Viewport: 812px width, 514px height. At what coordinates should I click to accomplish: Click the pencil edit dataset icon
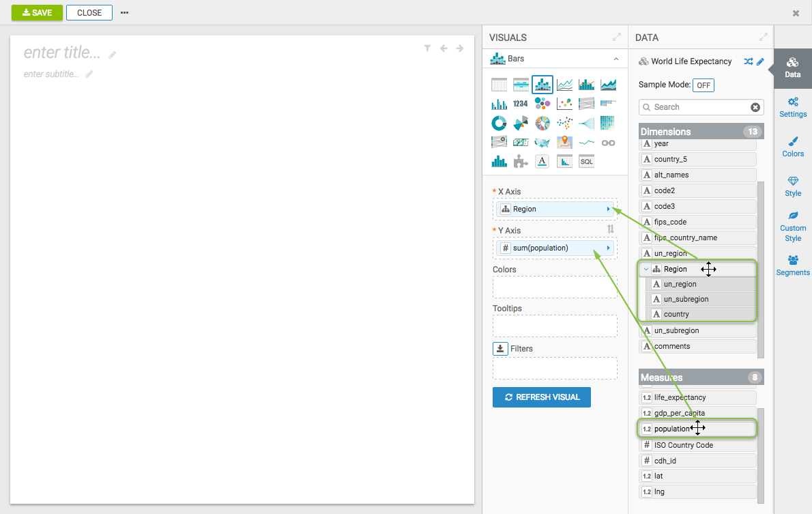760,61
